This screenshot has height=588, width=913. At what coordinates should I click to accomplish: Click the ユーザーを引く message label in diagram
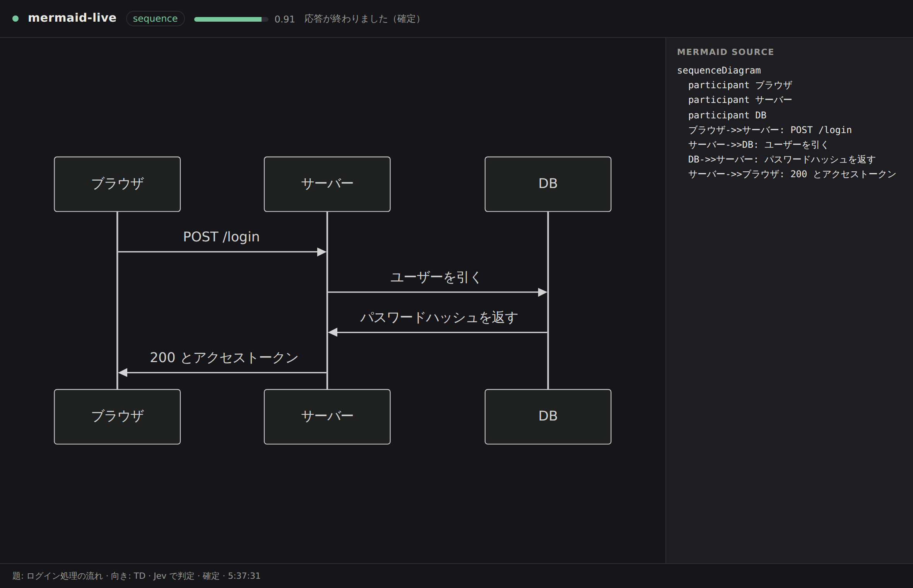pos(436,277)
